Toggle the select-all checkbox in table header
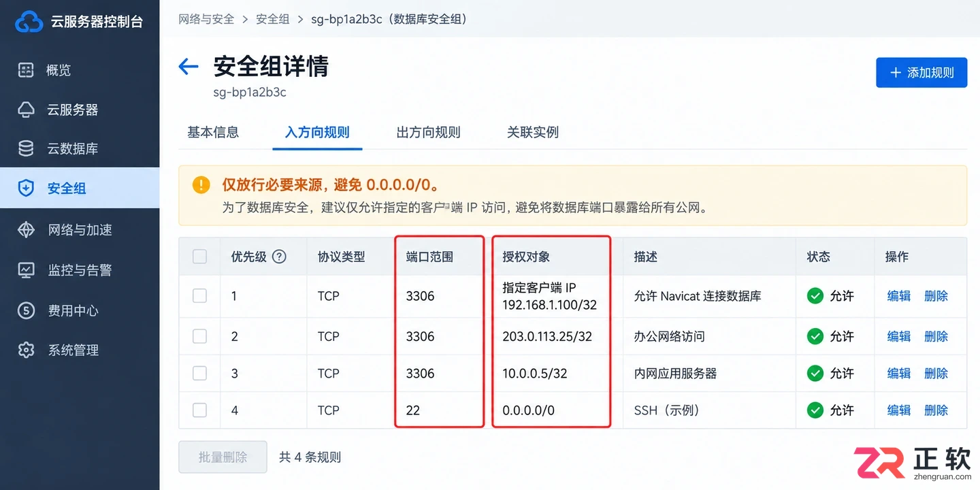This screenshot has height=490, width=980. pyautogui.click(x=199, y=257)
